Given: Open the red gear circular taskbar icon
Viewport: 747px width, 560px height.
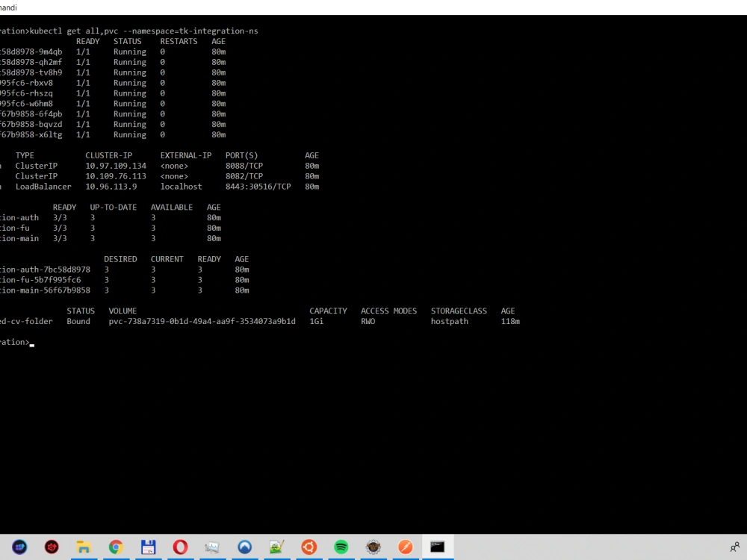Looking at the screenshot, I should [52, 547].
